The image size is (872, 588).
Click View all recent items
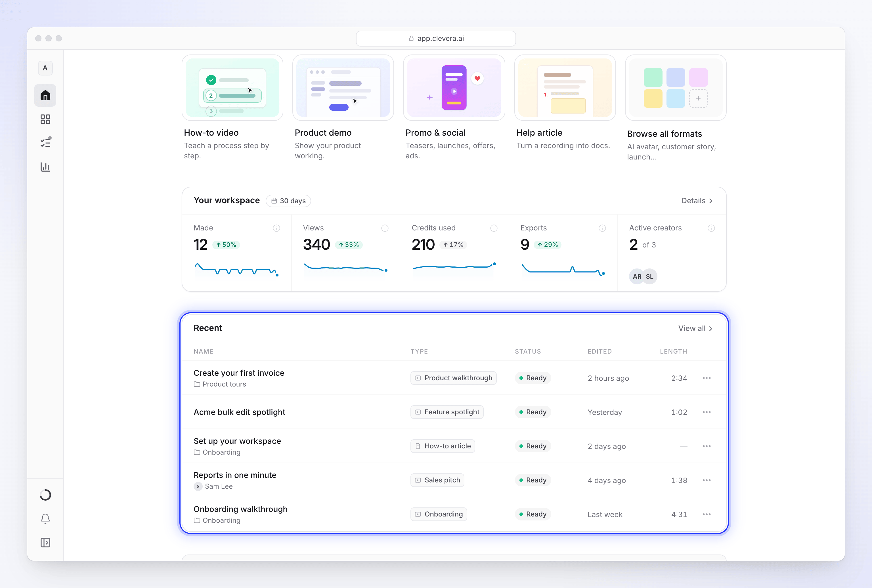(695, 328)
